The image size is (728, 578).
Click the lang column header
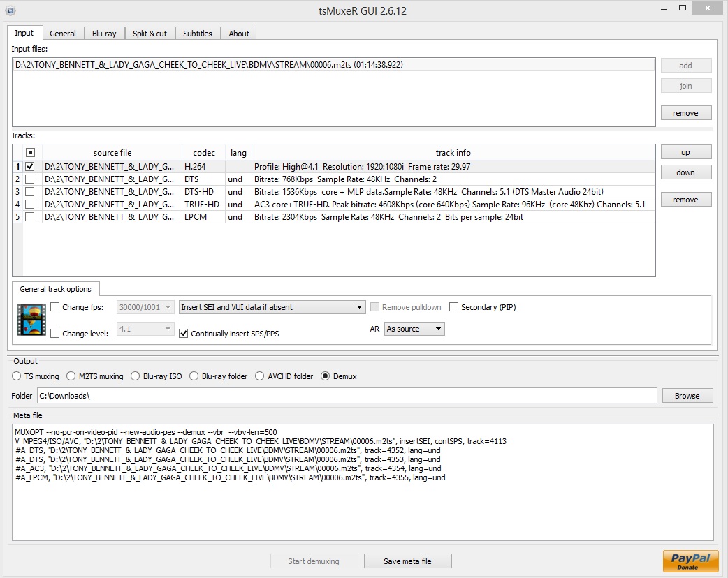point(238,153)
